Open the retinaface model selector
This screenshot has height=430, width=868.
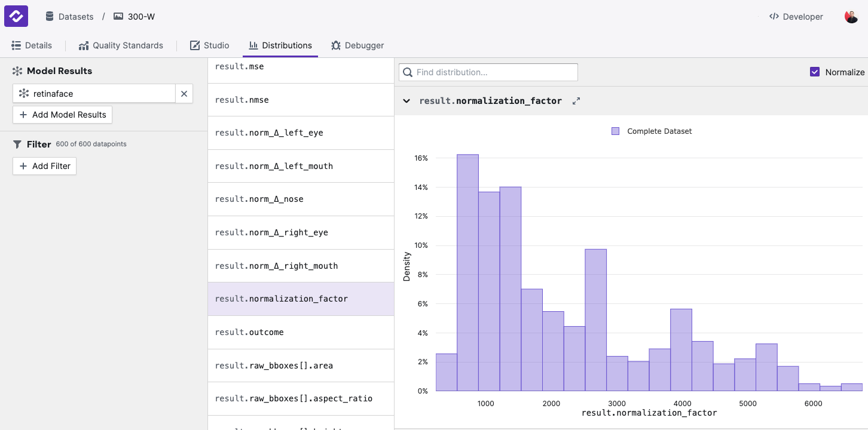pos(94,94)
